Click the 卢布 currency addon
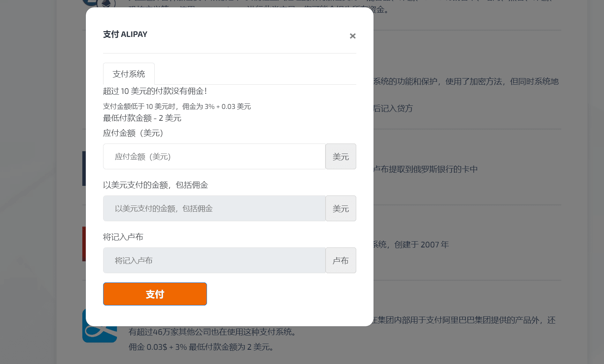Image resolution: width=604 pixels, height=364 pixels. tap(340, 260)
